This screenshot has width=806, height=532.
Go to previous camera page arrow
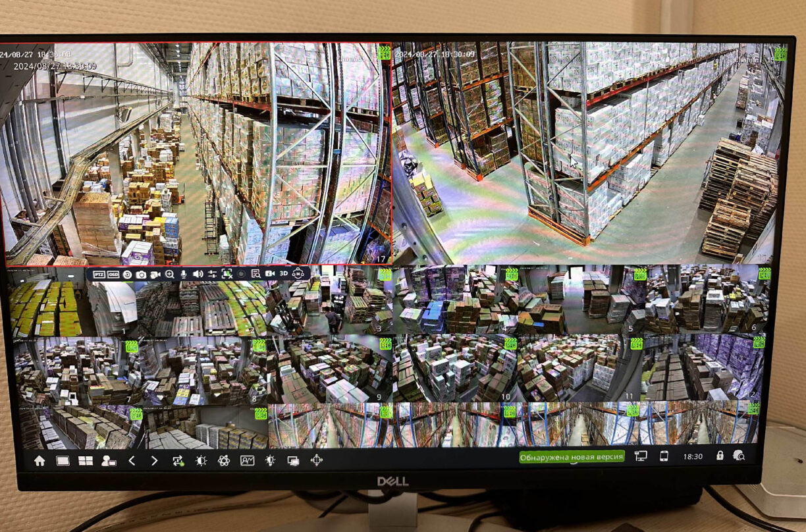pos(132,461)
